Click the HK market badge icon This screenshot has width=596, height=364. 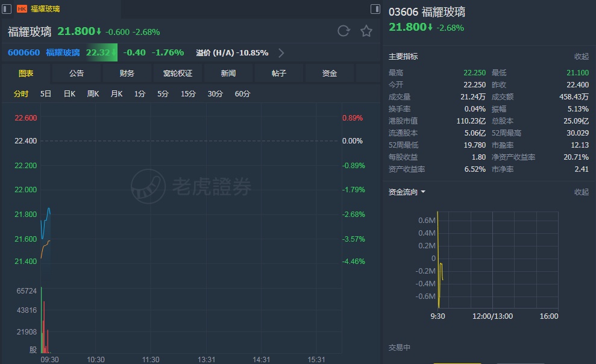click(x=22, y=9)
